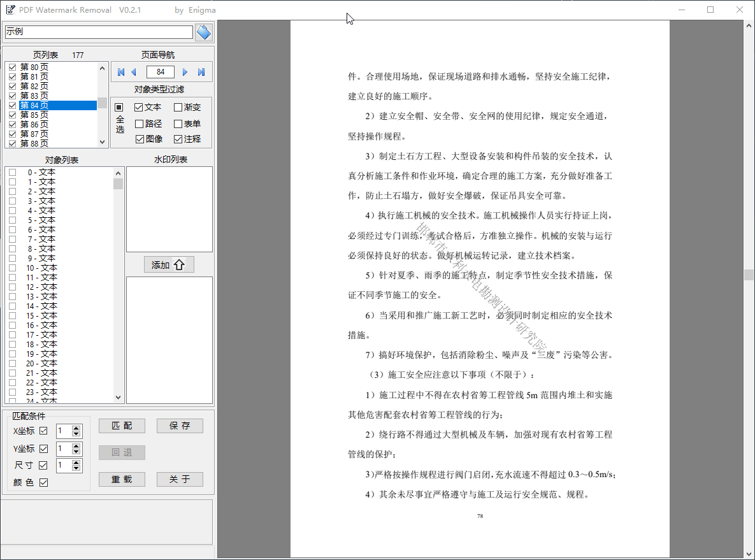Toggle the 颜色 match condition checkbox
This screenshot has height=560, width=755.
44,483
